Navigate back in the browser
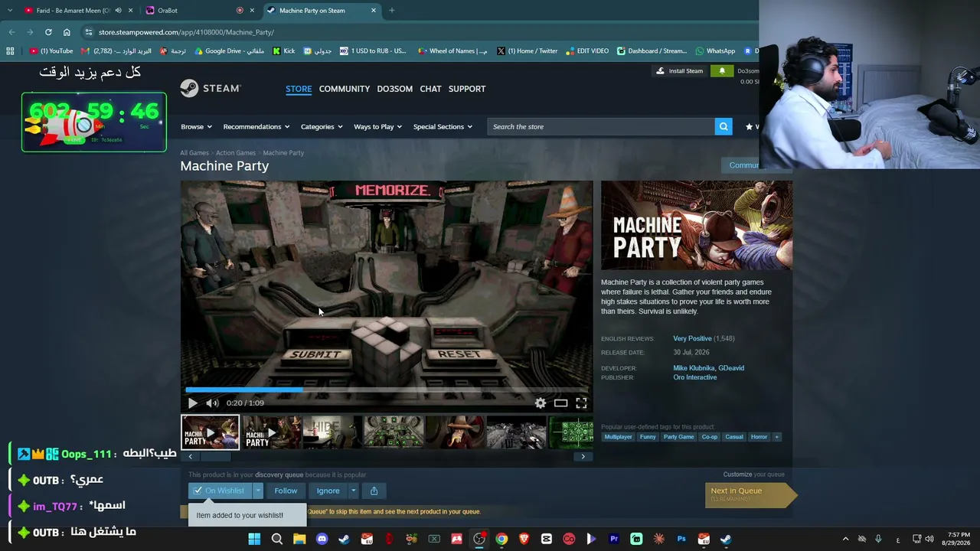980x551 pixels. (11, 32)
